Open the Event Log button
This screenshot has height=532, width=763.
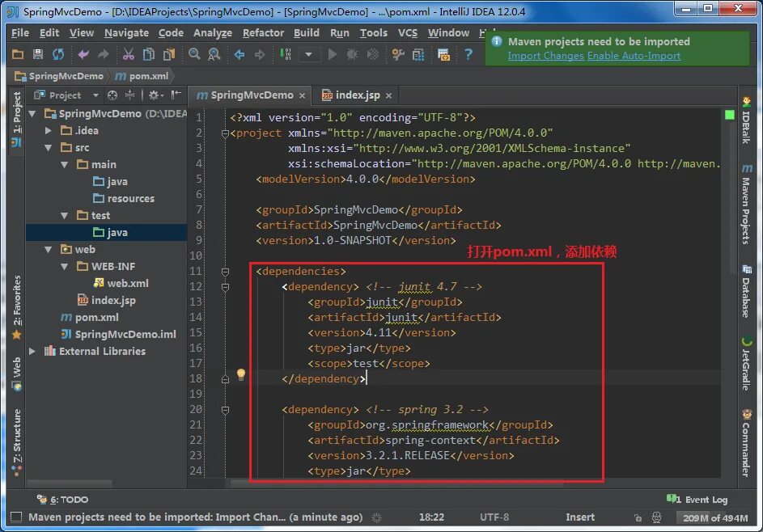(697, 500)
